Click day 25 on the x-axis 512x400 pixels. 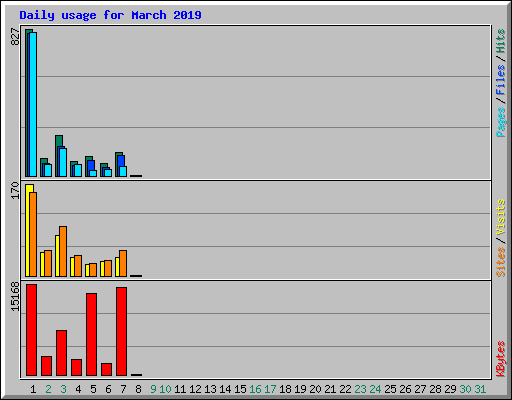tap(390, 389)
